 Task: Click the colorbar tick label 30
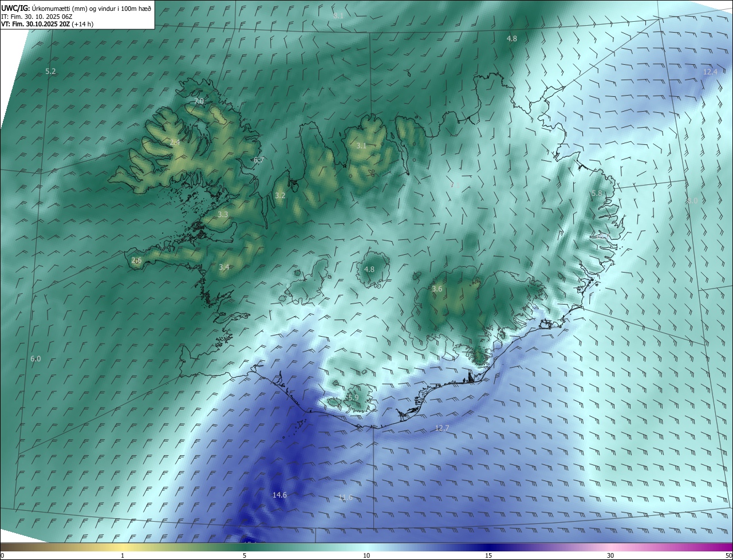click(610, 556)
